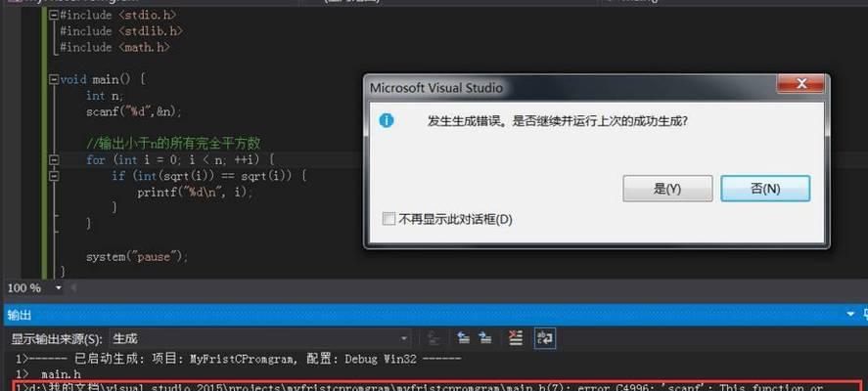Screen dimensions: 868x391
Task: Click the 是(Y) button in dialog
Action: pos(667,189)
